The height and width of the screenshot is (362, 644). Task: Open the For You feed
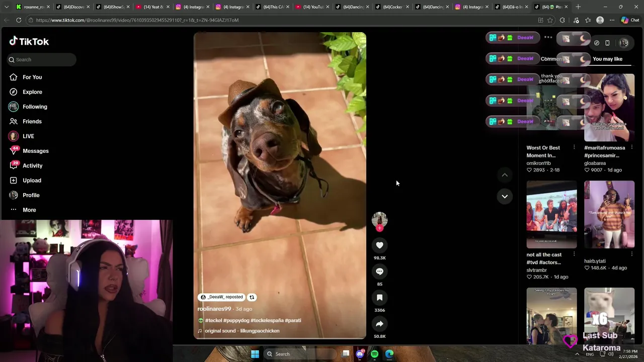click(25, 77)
